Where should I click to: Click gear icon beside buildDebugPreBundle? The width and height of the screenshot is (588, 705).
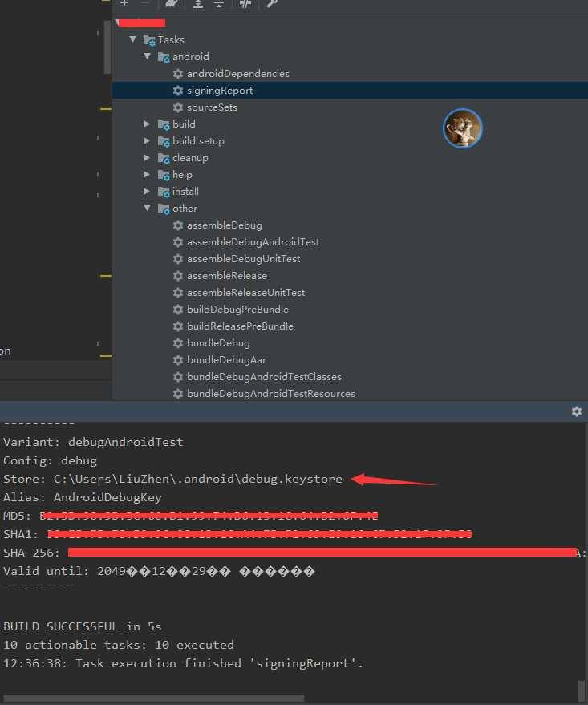tap(178, 310)
